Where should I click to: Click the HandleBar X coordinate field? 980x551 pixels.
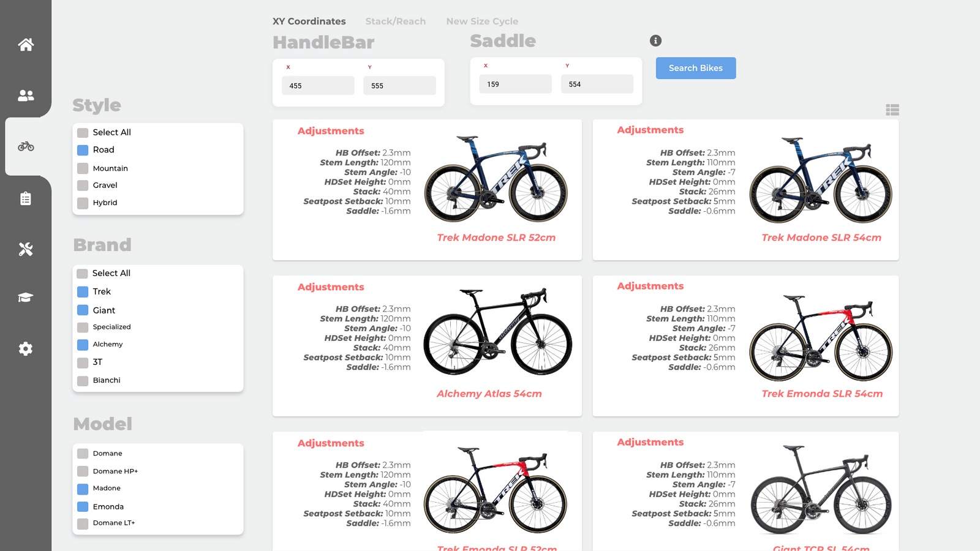tap(317, 85)
